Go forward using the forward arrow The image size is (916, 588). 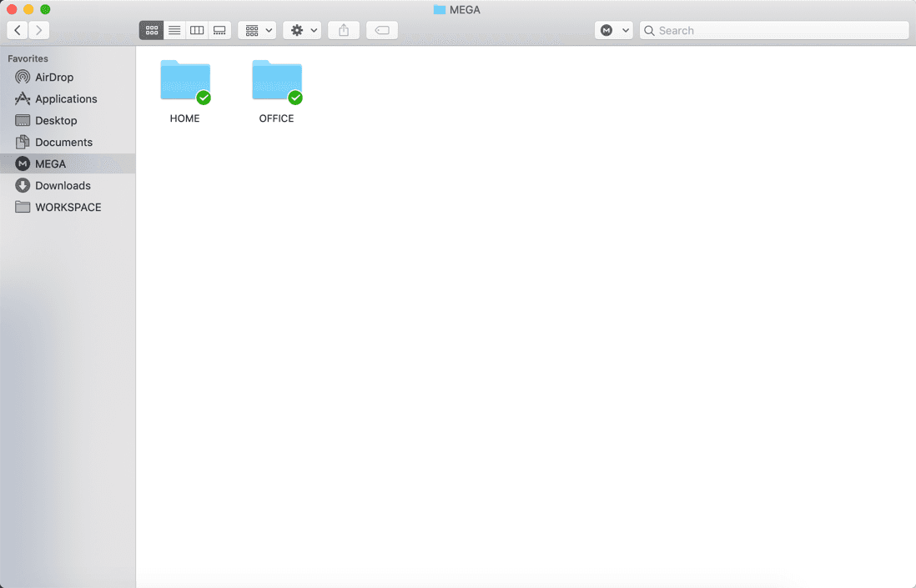(39, 30)
